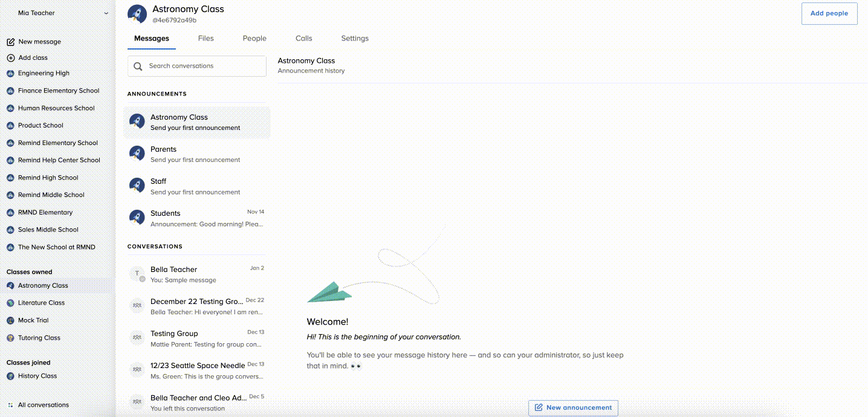The image size is (868, 417).
Task: Click the magnifier icon in the search box
Action: click(138, 66)
